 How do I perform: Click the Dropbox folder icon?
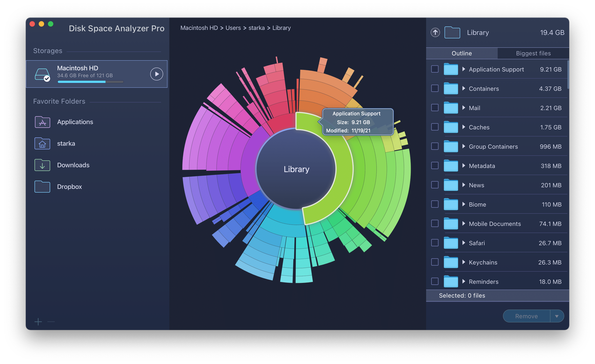click(42, 187)
